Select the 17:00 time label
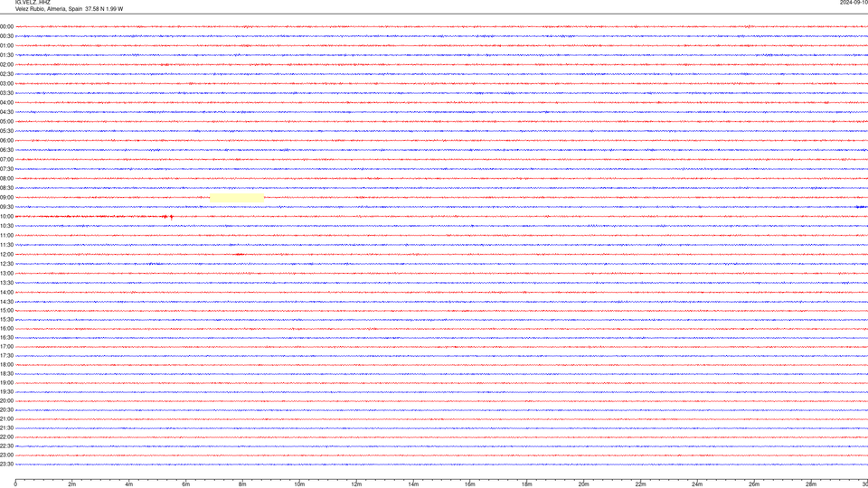 (6, 347)
